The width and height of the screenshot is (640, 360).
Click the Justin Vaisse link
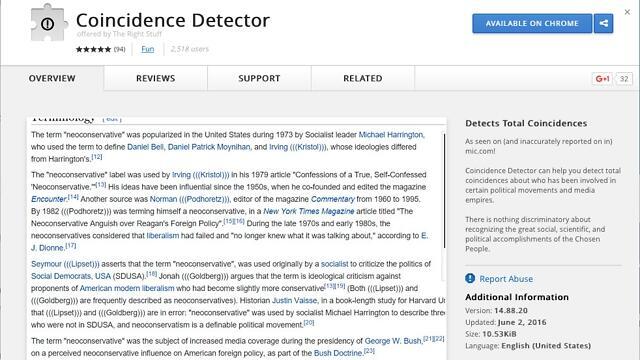(x=294, y=300)
